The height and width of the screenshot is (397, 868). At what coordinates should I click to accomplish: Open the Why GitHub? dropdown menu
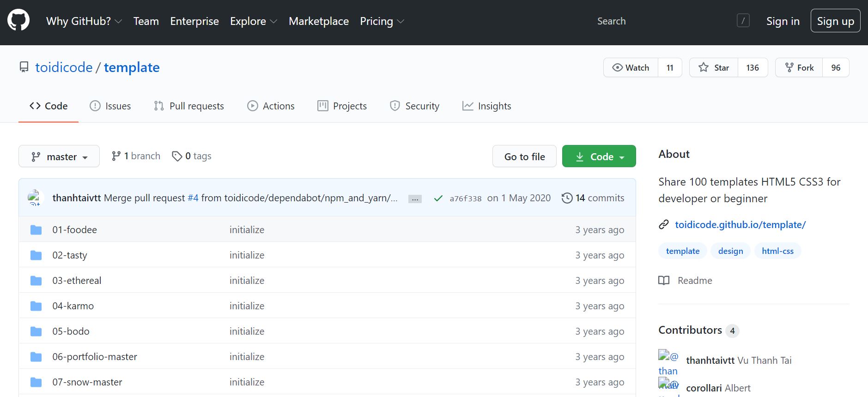pos(84,21)
